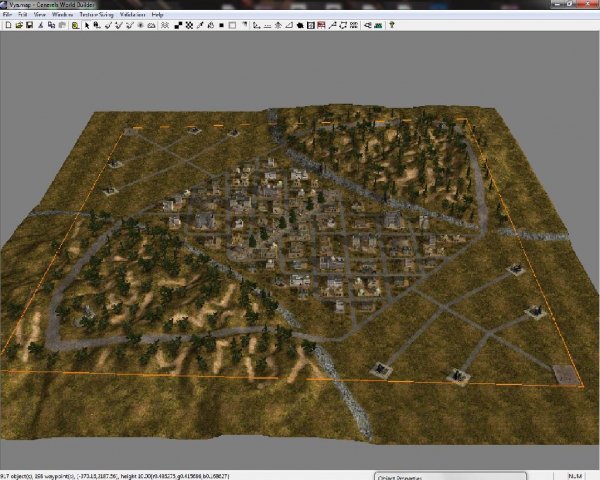Select the arrow pointer selection tool
Image resolution: width=600 pixels, height=480 pixels.
[86, 25]
